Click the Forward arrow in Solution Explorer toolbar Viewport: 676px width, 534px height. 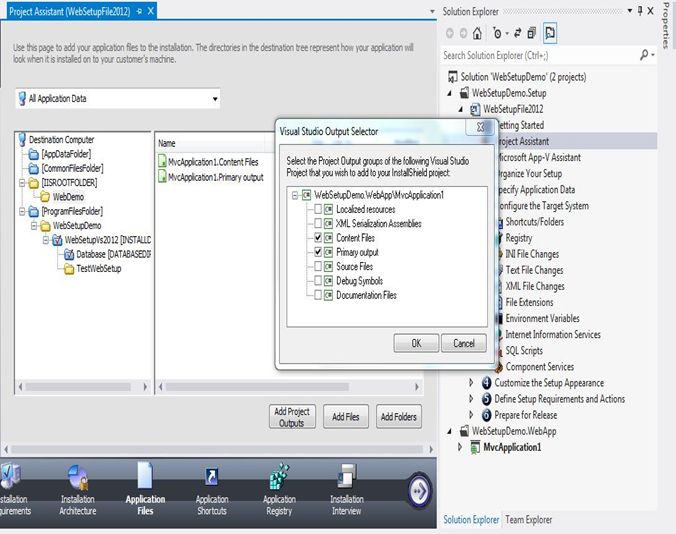pyautogui.click(x=463, y=33)
